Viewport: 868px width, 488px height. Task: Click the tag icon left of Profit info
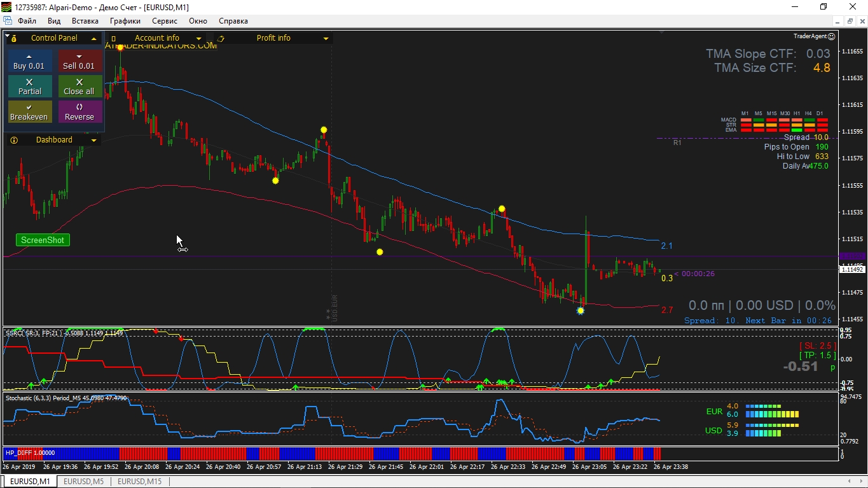click(x=220, y=39)
